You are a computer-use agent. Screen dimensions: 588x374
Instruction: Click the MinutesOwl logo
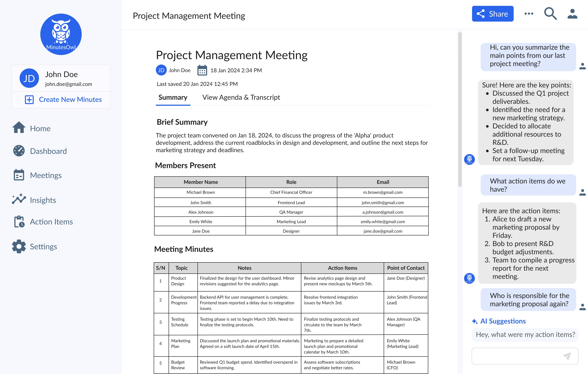click(x=61, y=34)
